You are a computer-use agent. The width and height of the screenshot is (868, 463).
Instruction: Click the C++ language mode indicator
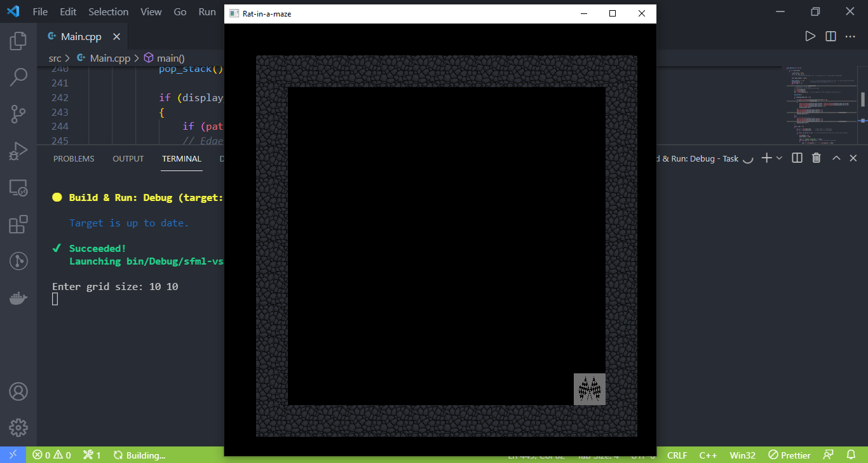(708, 455)
